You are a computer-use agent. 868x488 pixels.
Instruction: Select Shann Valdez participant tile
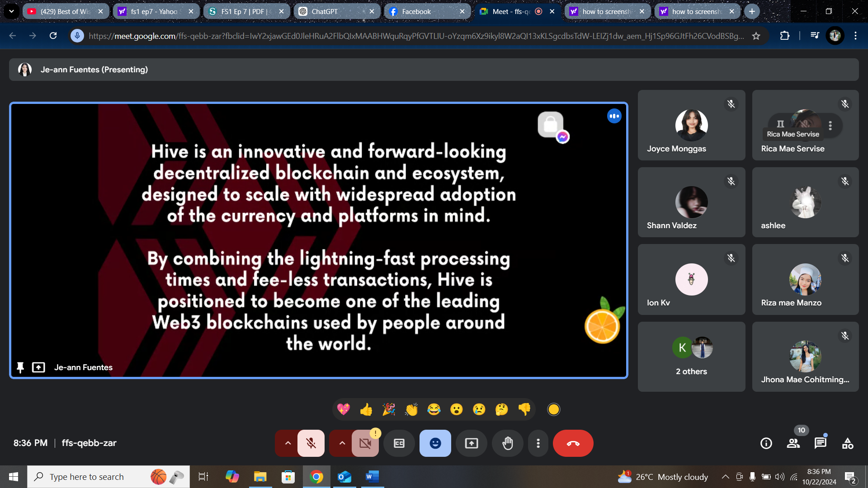pos(691,202)
